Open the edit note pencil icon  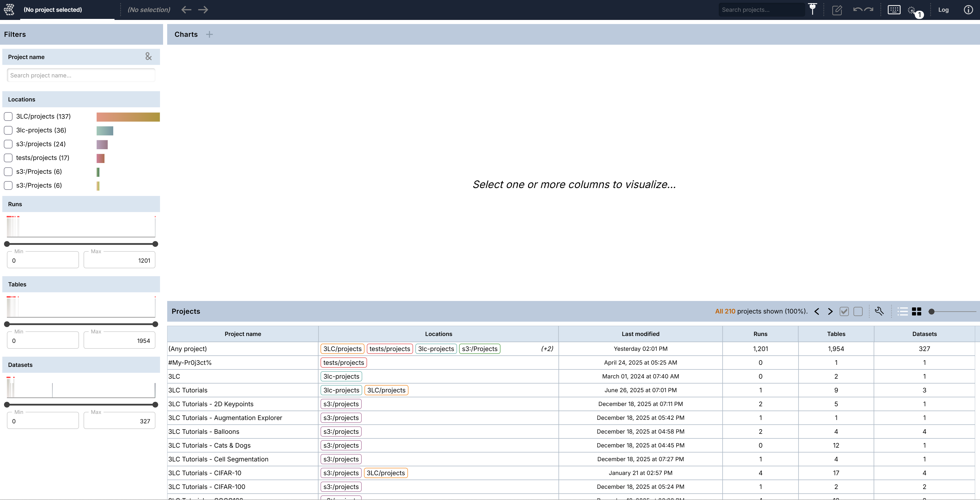click(x=837, y=10)
